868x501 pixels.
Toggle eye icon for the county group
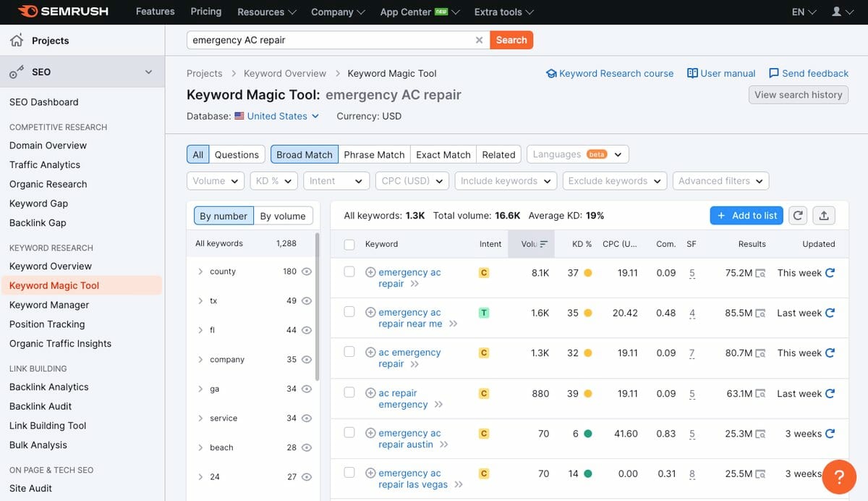tap(307, 271)
